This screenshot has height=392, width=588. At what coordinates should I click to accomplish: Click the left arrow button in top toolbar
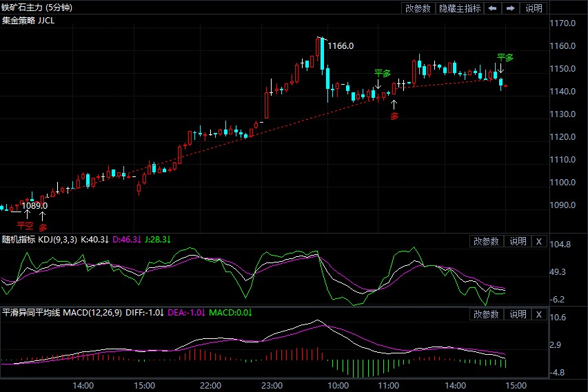pos(493,8)
